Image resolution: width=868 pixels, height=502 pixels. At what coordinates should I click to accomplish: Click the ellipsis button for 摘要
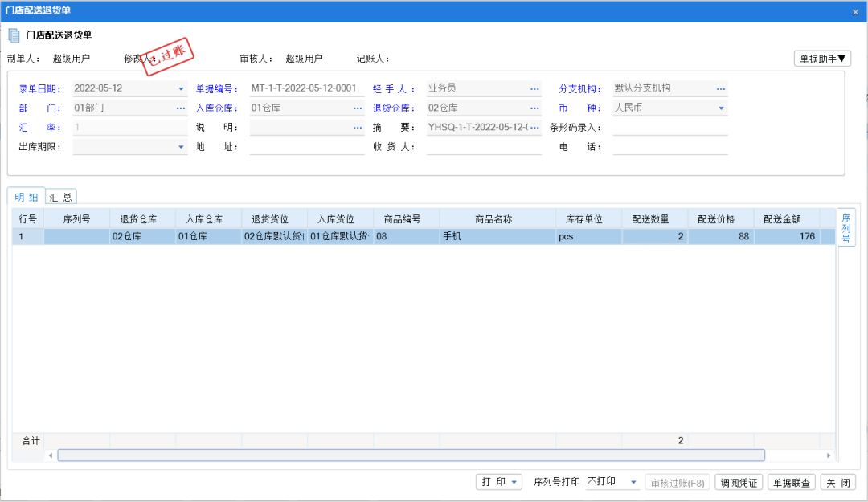pos(534,127)
